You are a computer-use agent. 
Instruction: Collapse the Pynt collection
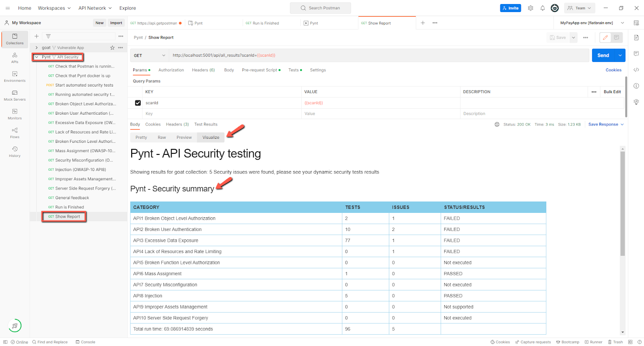click(x=37, y=57)
